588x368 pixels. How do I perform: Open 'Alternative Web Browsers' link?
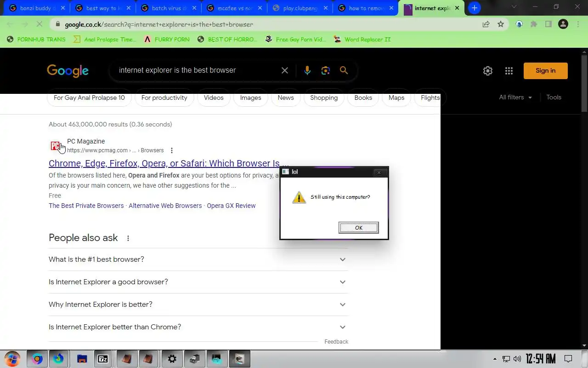click(165, 206)
